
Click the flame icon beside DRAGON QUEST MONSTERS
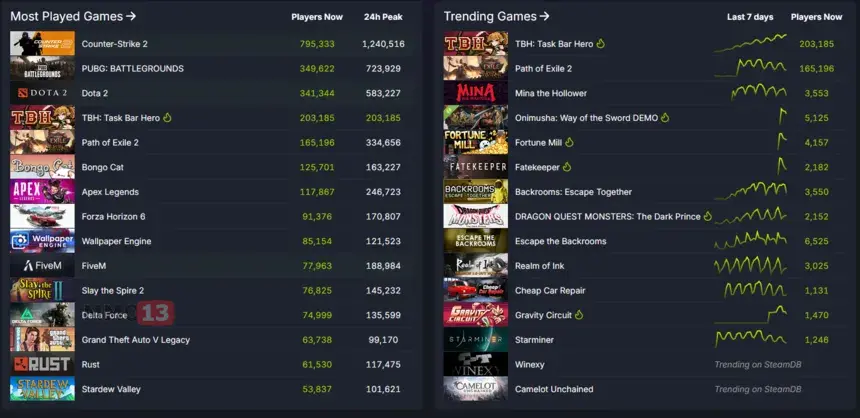708,216
